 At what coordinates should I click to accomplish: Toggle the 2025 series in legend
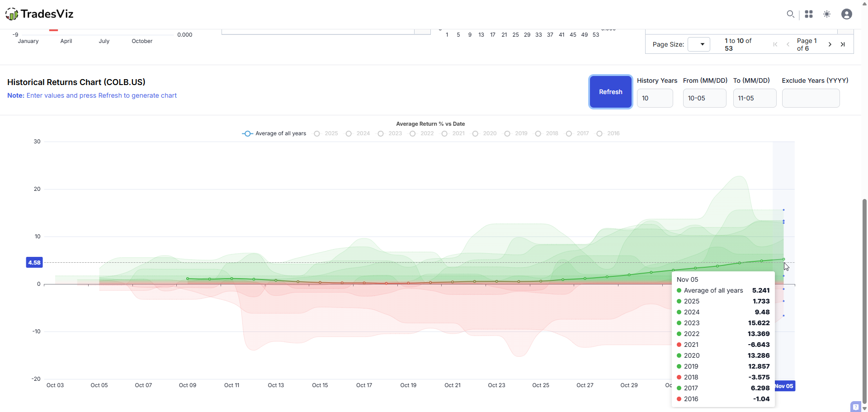click(x=326, y=133)
